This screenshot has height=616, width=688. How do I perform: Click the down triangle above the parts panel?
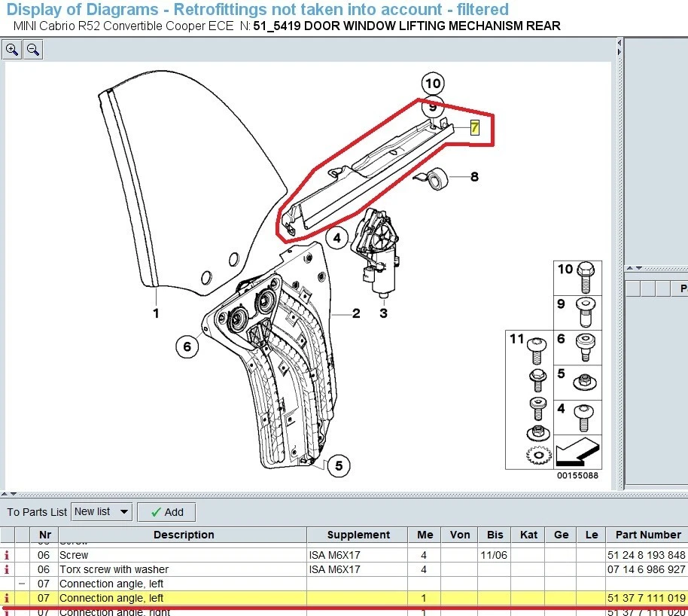coord(638,269)
